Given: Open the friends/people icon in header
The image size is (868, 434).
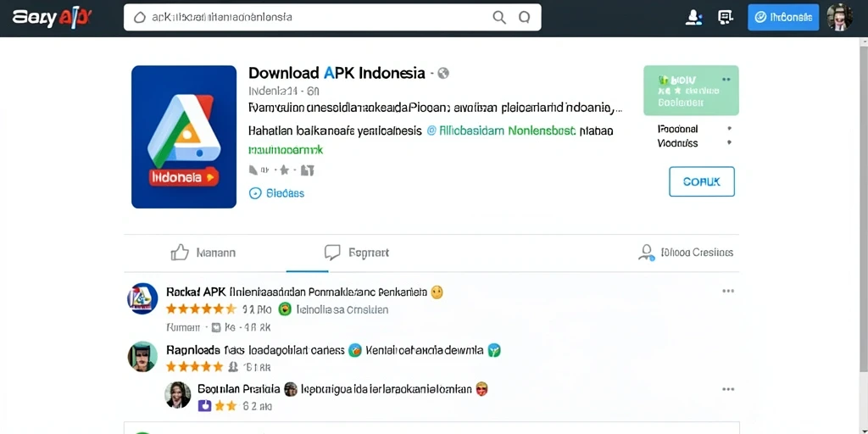Looking at the screenshot, I should [x=693, y=18].
